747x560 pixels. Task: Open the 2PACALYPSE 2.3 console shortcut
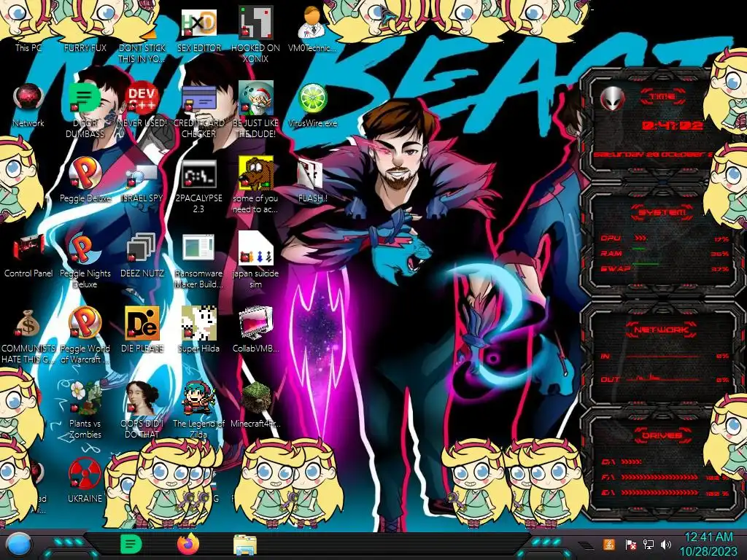(x=198, y=174)
